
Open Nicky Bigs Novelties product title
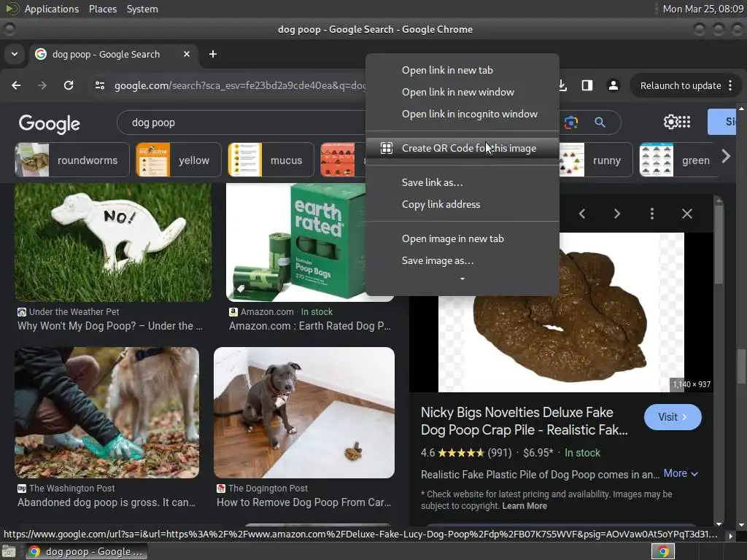[524, 421]
